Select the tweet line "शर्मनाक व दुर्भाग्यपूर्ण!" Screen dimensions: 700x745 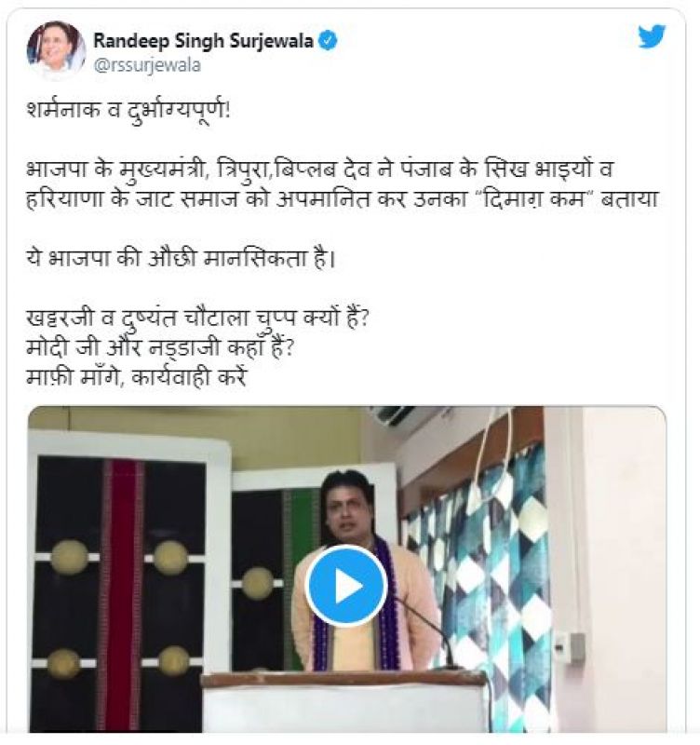point(128,112)
